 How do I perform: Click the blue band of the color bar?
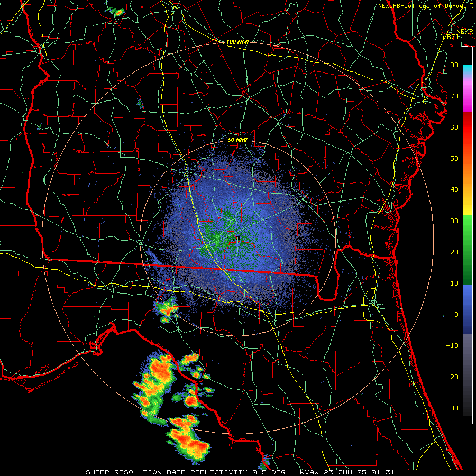(467, 309)
